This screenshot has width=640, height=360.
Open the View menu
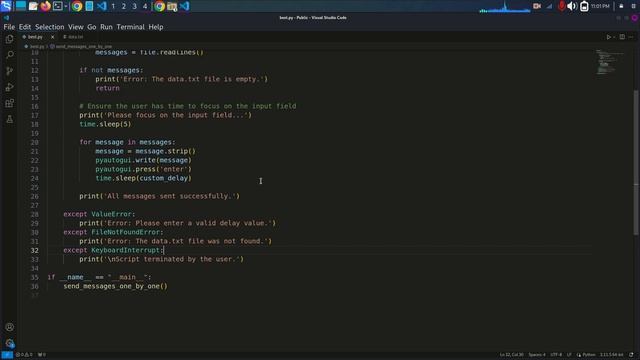tap(76, 27)
